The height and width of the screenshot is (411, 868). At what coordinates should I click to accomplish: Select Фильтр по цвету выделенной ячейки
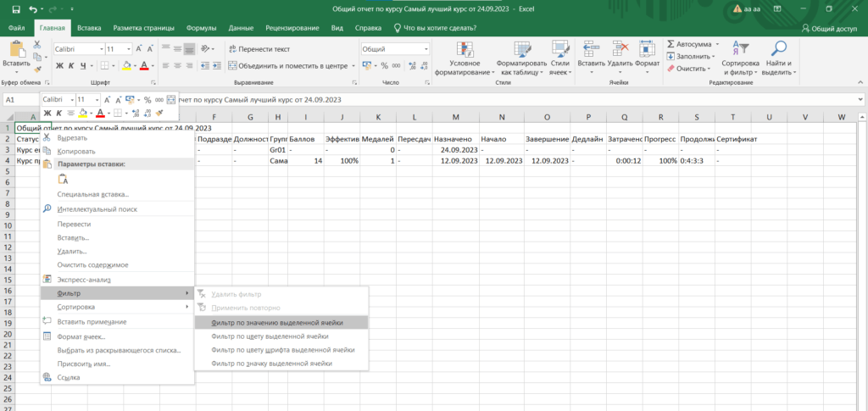[x=281, y=336]
